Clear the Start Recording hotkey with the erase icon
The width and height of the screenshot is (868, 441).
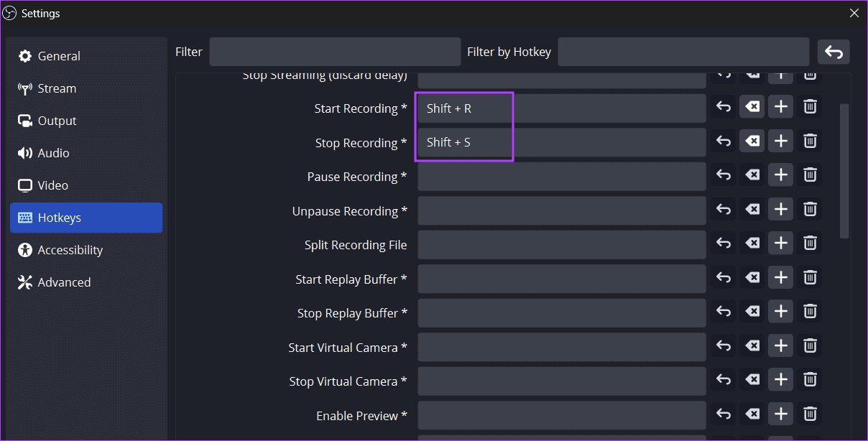pyautogui.click(x=752, y=106)
